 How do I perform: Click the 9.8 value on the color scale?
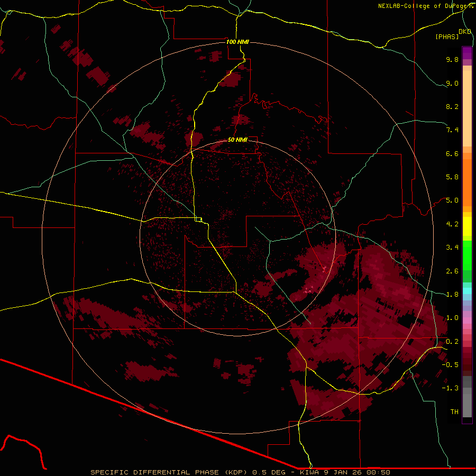pos(452,59)
